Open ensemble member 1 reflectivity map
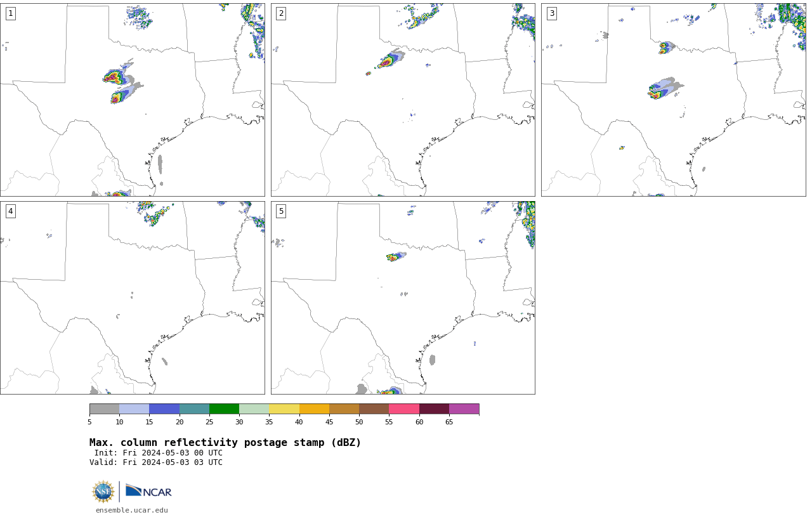Viewport: 812px width, 517px height. coord(133,100)
